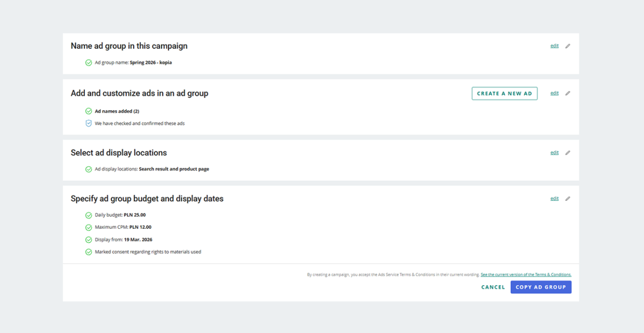The width and height of the screenshot is (644, 333).
Task: Click the green check beside Daily budget PLN 25.00
Action: [89, 214]
